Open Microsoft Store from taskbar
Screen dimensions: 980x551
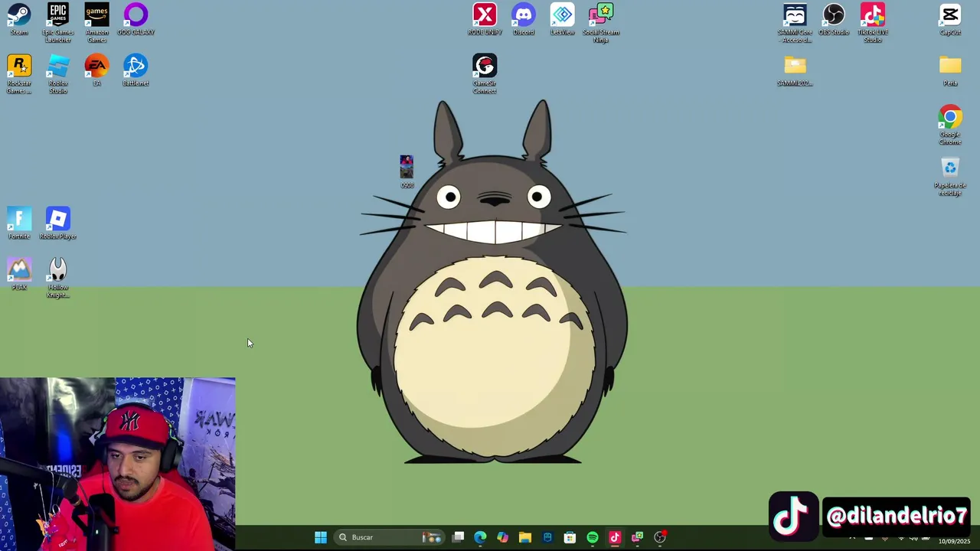coord(570,537)
